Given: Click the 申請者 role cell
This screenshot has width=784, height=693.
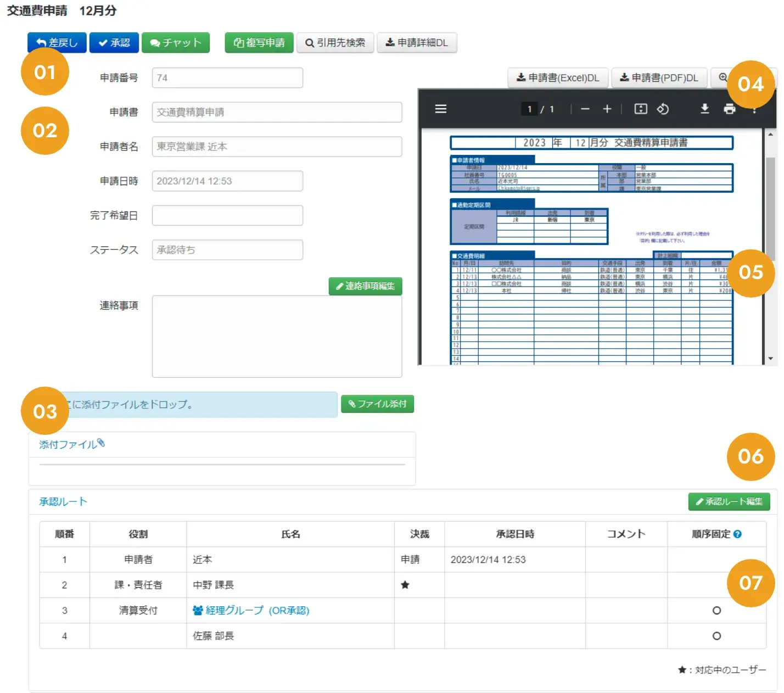Looking at the screenshot, I should (138, 560).
